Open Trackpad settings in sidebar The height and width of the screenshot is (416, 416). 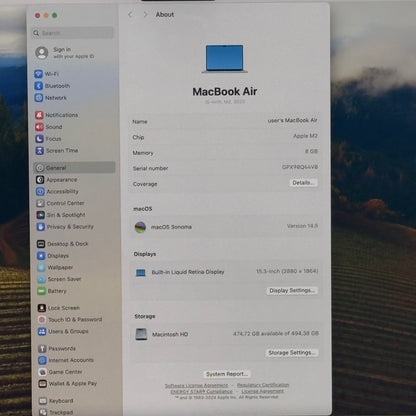61,412
